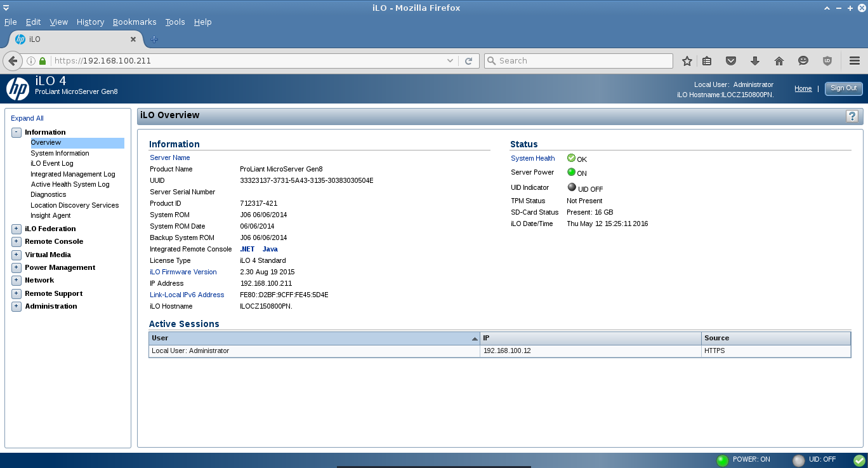The width and height of the screenshot is (868, 468).
Task: Expand the Virtual Media section
Action: click(16, 255)
